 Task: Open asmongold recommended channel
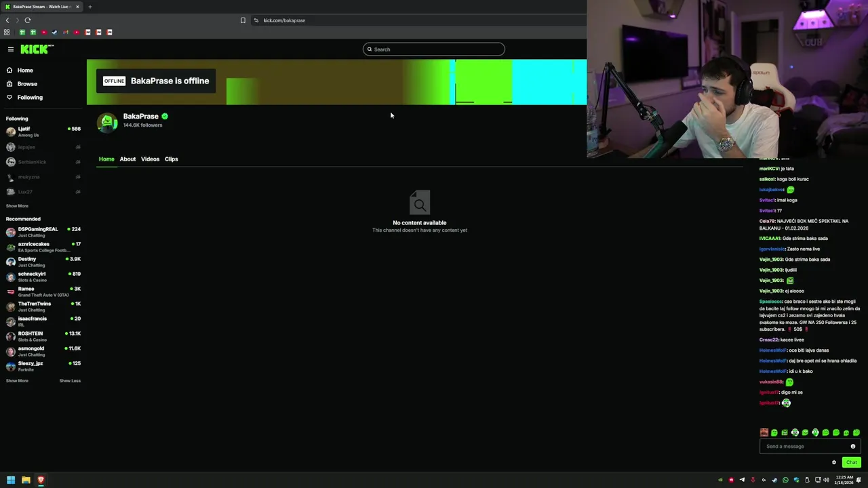(x=42, y=351)
